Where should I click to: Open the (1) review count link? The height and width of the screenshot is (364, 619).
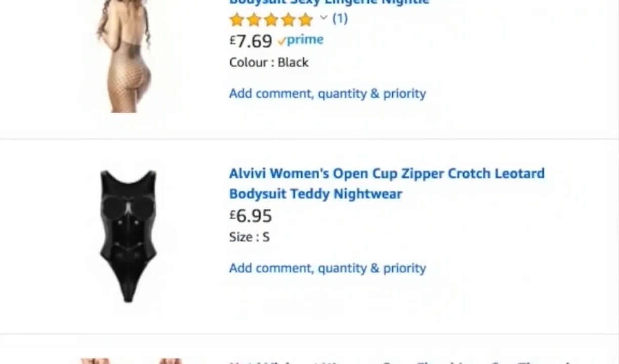point(340,19)
